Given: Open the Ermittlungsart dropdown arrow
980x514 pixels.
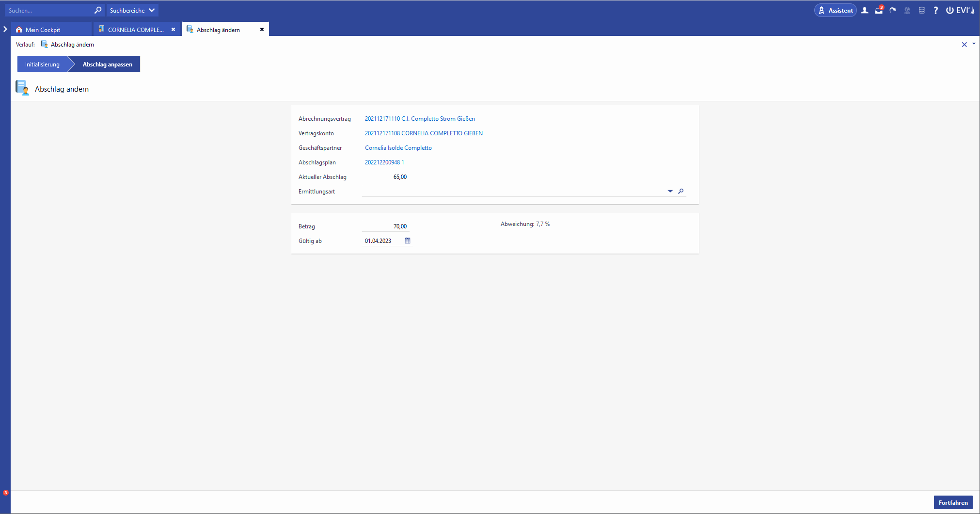Looking at the screenshot, I should tap(670, 192).
